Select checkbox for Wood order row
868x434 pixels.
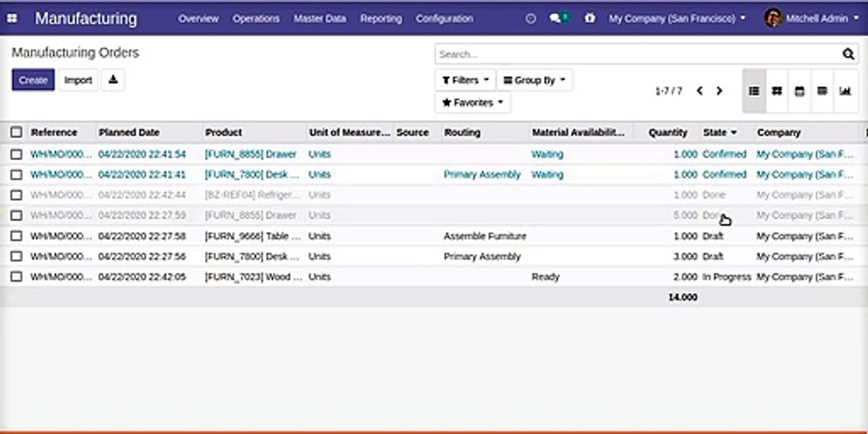(16, 277)
